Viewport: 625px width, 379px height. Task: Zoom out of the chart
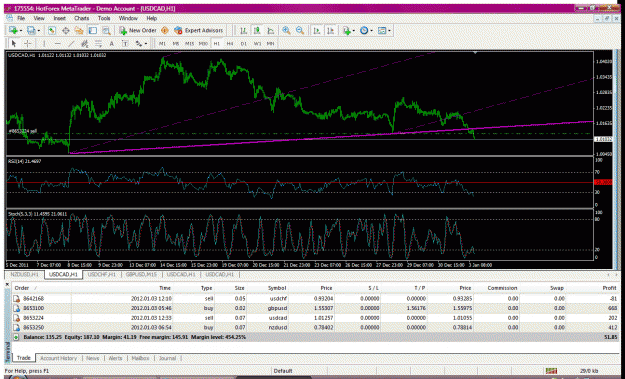300,30
